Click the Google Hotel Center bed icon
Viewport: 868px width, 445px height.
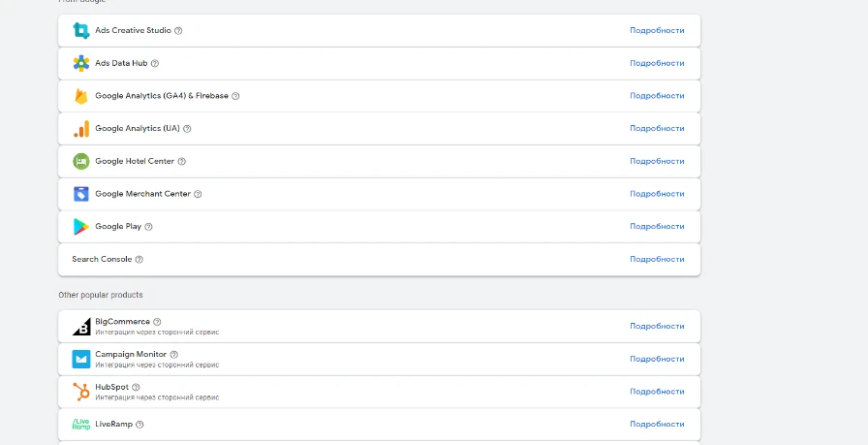tap(80, 161)
